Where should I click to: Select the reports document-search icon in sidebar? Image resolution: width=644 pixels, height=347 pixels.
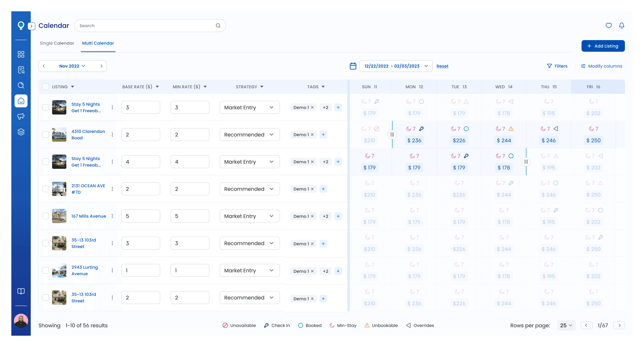click(21, 70)
